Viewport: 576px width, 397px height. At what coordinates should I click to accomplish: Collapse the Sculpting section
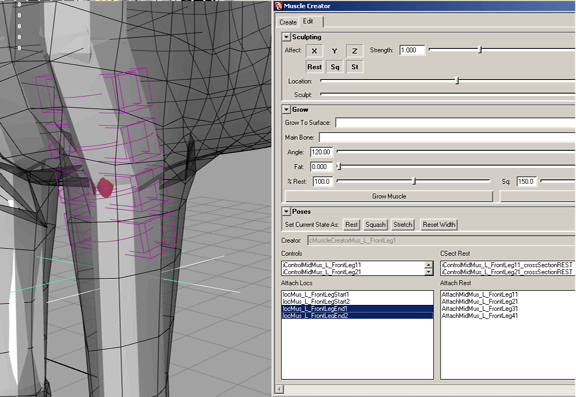pos(286,37)
